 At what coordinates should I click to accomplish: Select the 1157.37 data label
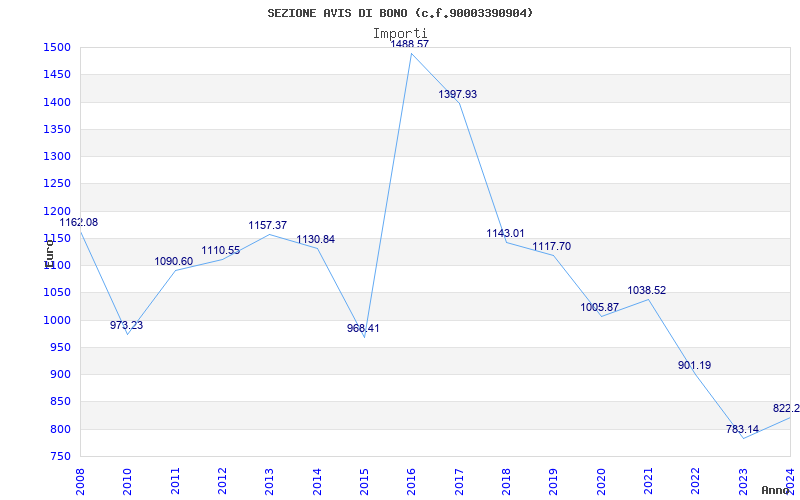268,225
